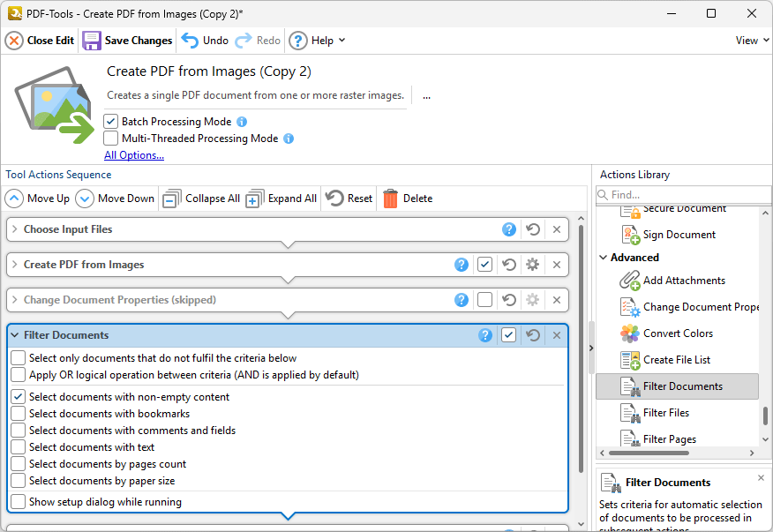Select Filter Documents in Actions Library
The image size is (773, 532).
[678, 386]
